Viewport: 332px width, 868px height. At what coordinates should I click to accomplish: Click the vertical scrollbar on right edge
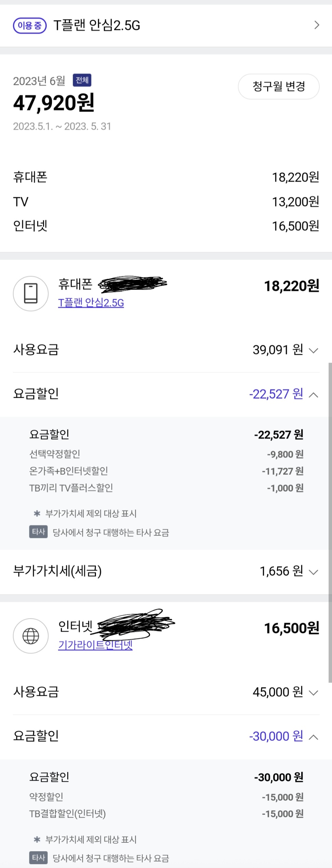coord(330,522)
